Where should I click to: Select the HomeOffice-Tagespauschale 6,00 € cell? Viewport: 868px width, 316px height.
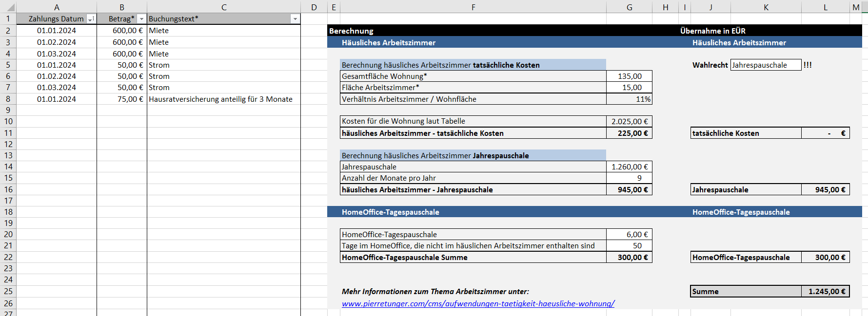(629, 235)
